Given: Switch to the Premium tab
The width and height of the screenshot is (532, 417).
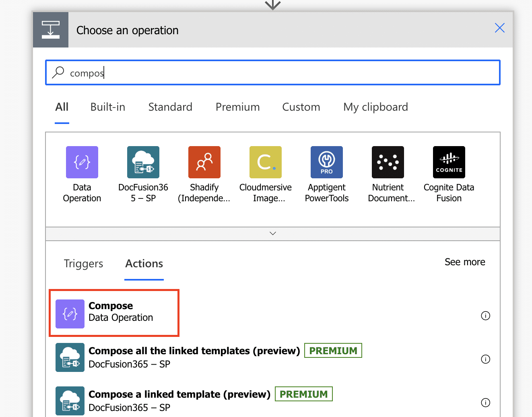Looking at the screenshot, I should pos(237,107).
